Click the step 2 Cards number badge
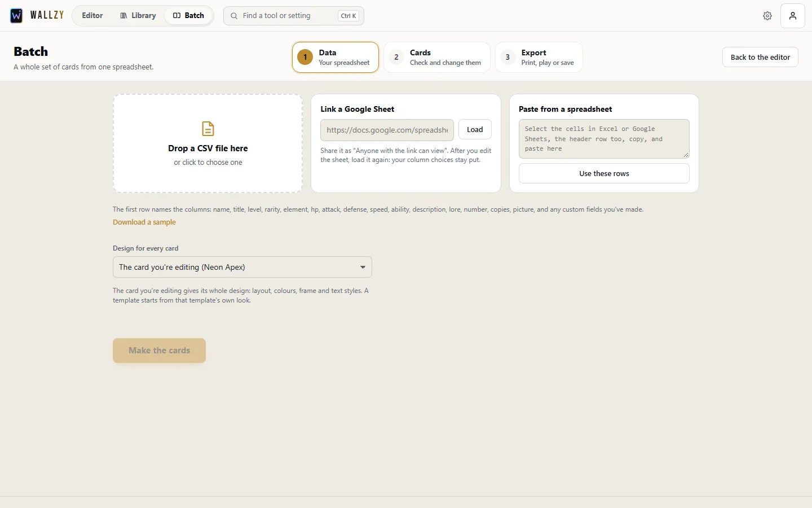The width and height of the screenshot is (812, 508). tap(396, 57)
